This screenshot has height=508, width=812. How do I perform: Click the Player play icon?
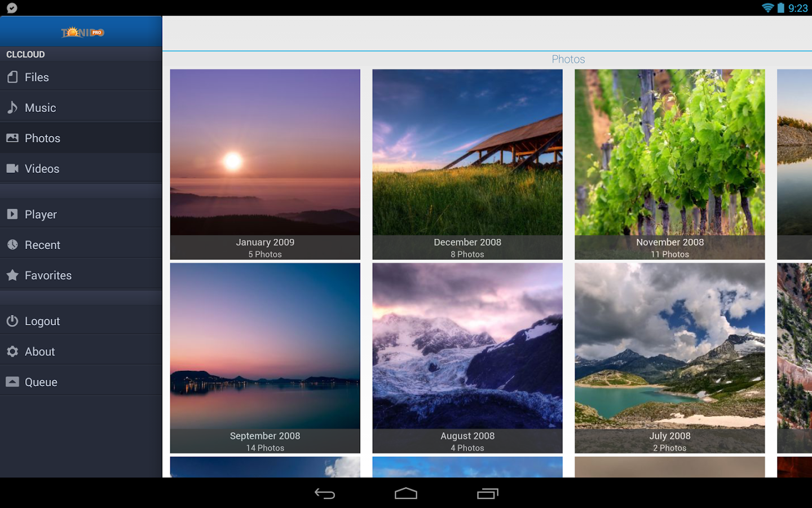tap(12, 214)
